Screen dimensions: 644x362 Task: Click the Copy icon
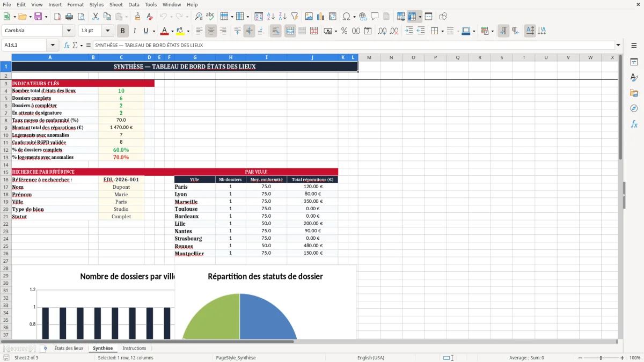point(107,17)
